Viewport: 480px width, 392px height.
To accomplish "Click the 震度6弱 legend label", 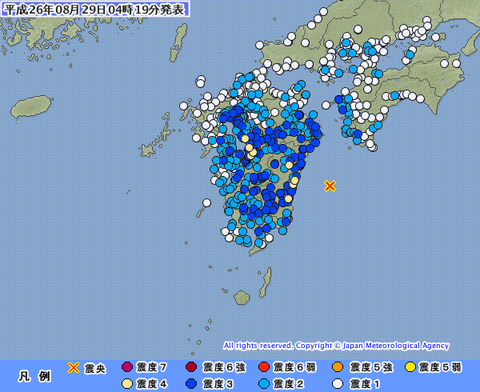I will [x=294, y=368].
